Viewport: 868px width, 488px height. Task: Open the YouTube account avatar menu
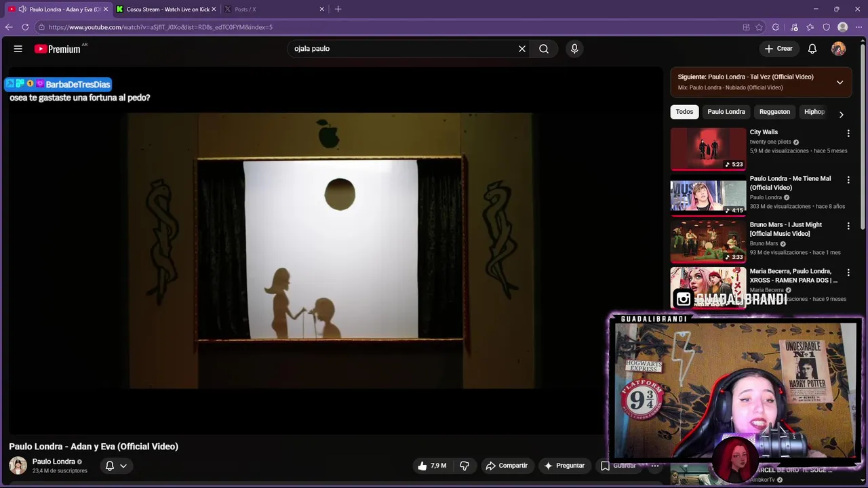pyautogui.click(x=839, y=49)
